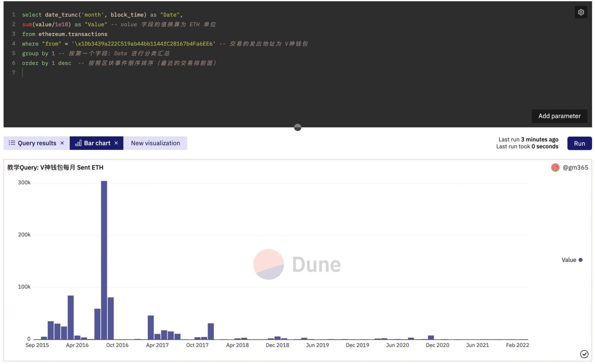Image resolution: width=595 pixels, height=364 pixels.
Task: Click the editor resize drag handle
Action: (x=297, y=127)
